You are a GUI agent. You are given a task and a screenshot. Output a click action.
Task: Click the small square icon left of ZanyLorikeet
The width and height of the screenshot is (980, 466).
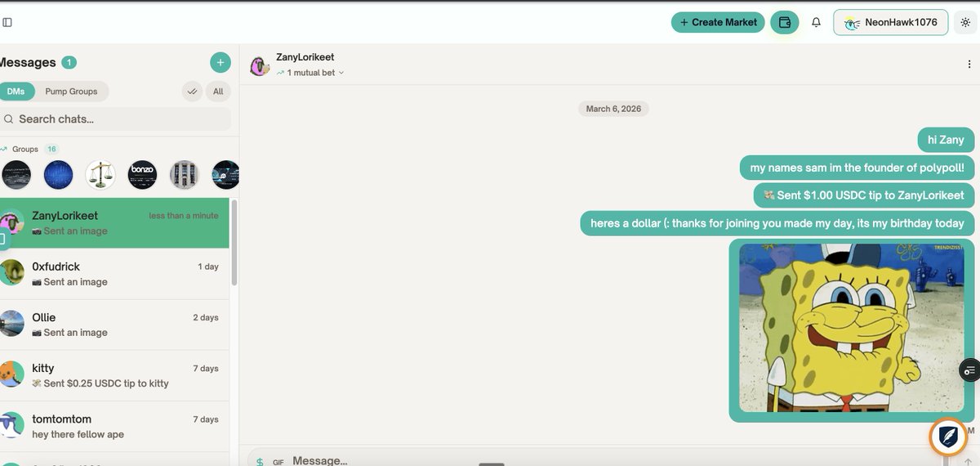pyautogui.click(x=2, y=239)
